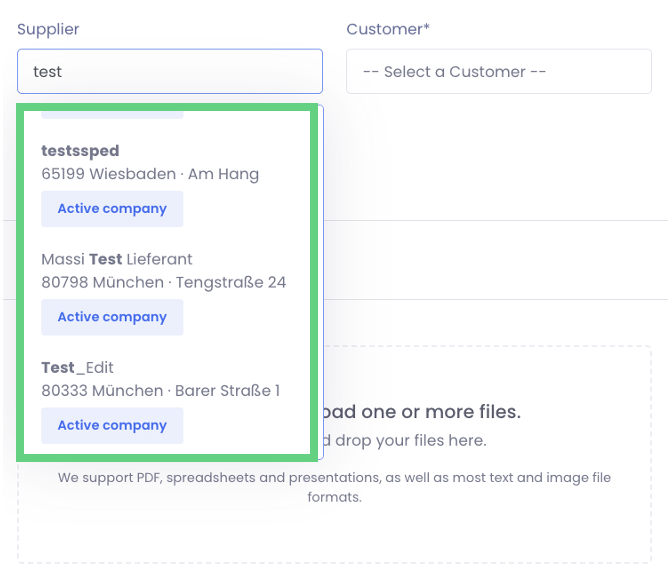Click the "Customer*" field label

click(388, 29)
